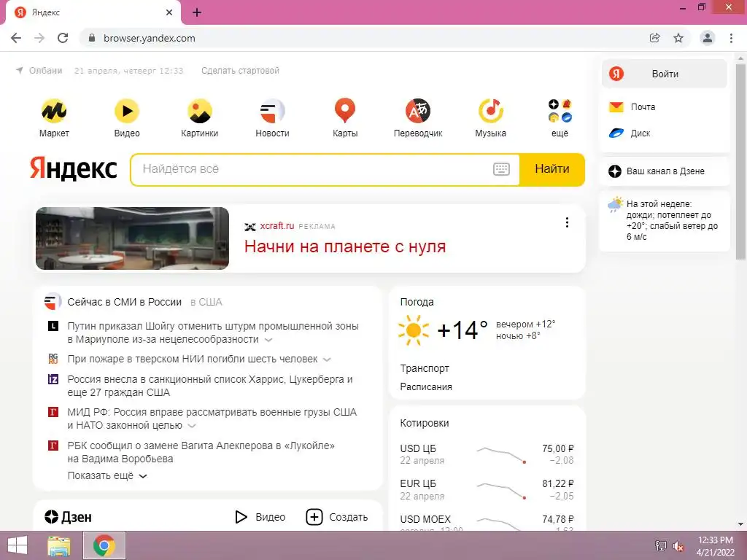Open File Explorer from taskbar
Viewport: 747px width, 560px height.
pos(59,545)
